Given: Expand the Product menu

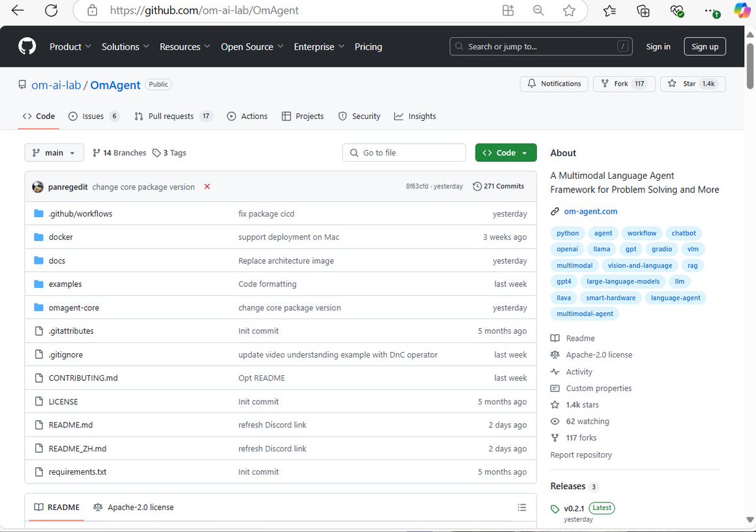Looking at the screenshot, I should coord(71,47).
